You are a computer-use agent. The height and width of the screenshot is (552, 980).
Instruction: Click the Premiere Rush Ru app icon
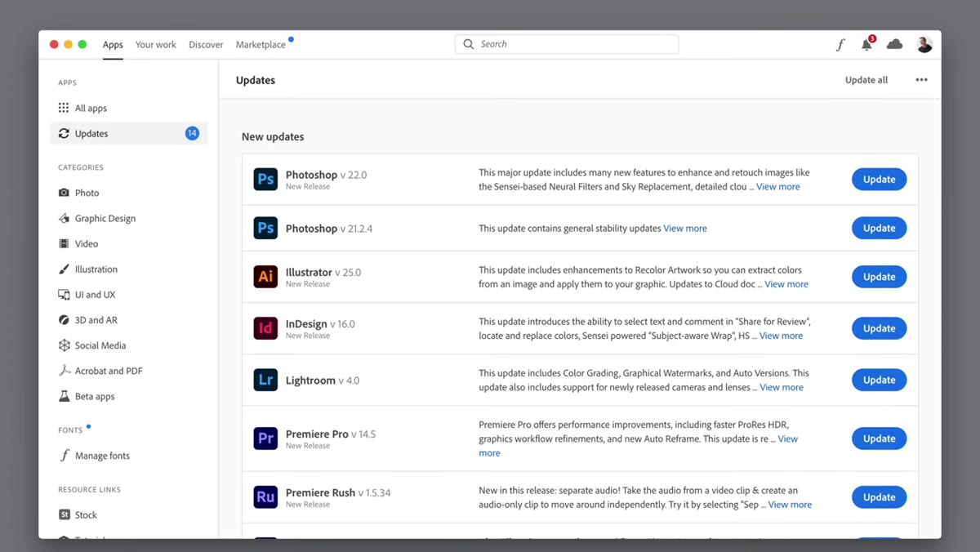pyautogui.click(x=265, y=496)
